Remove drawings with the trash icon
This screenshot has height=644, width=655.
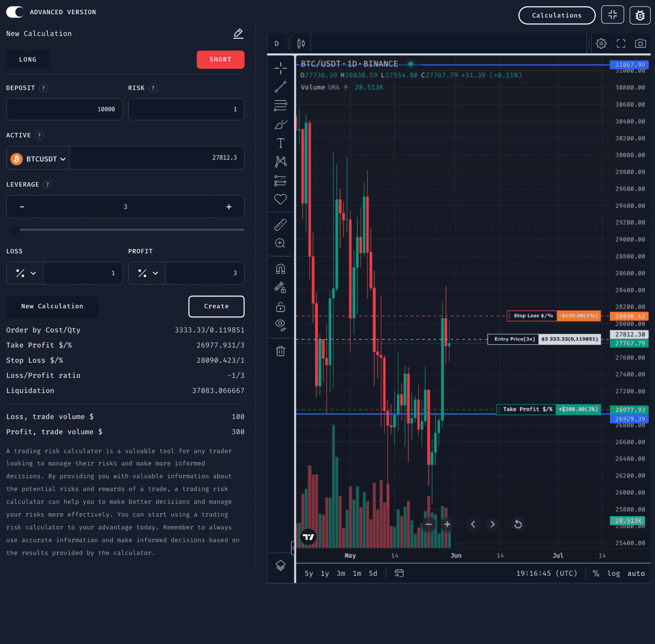click(281, 351)
